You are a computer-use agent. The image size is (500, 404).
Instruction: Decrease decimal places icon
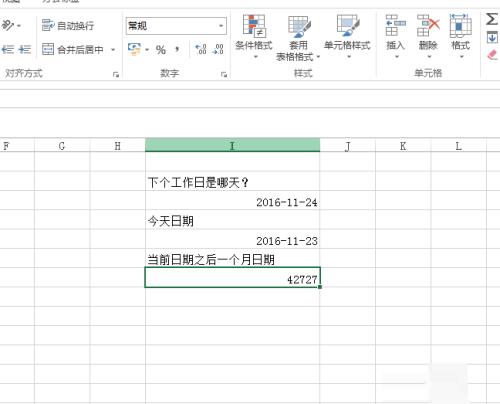(219, 50)
